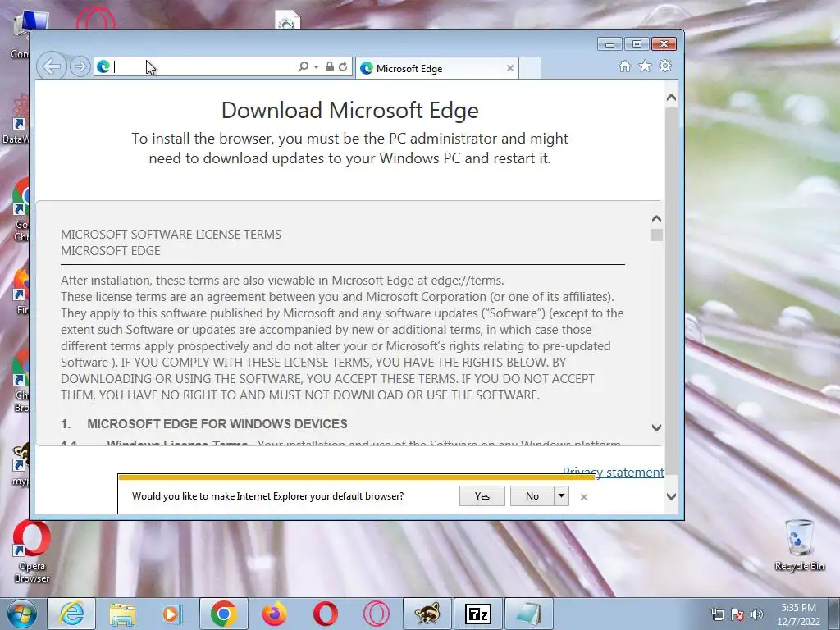Image resolution: width=840 pixels, height=630 pixels.
Task: Click the license terms scroll down arrow
Action: tap(656, 427)
